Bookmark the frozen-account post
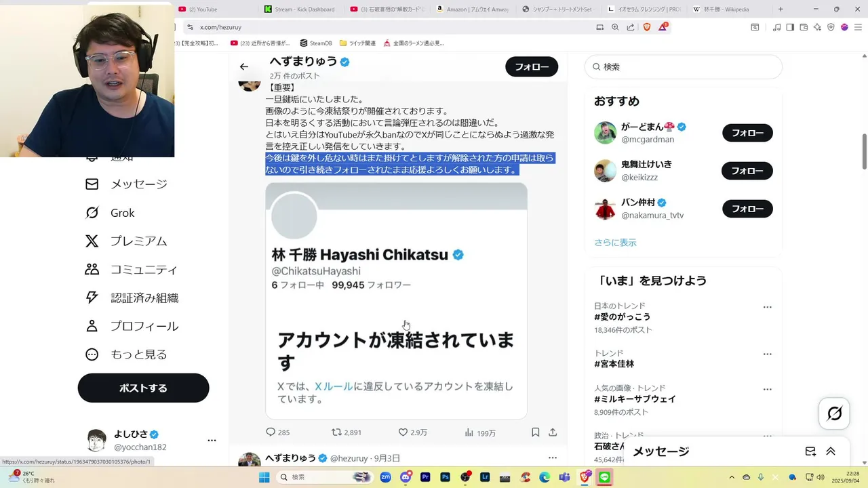 click(535, 432)
